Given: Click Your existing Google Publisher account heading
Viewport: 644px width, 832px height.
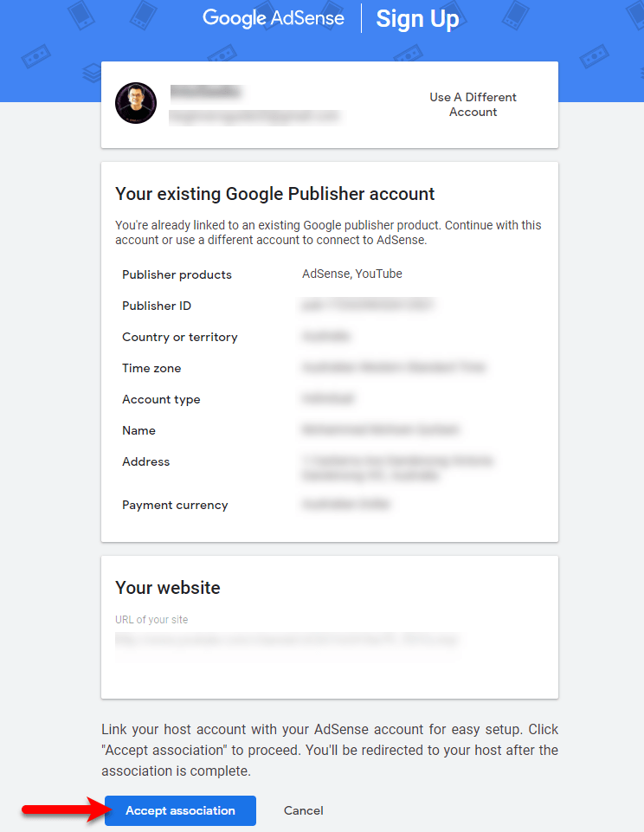Looking at the screenshot, I should pos(274,194).
